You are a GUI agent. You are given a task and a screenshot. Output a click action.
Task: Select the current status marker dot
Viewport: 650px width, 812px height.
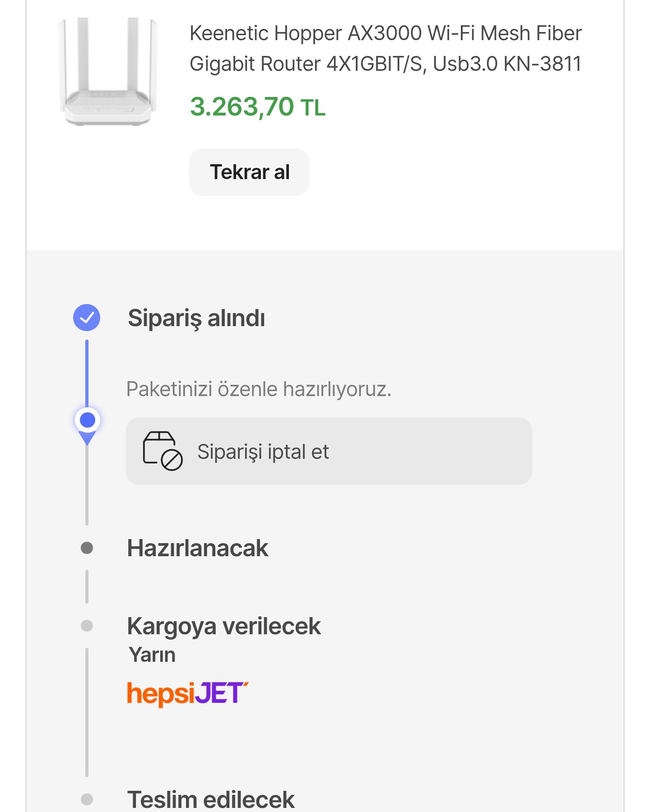(x=87, y=420)
